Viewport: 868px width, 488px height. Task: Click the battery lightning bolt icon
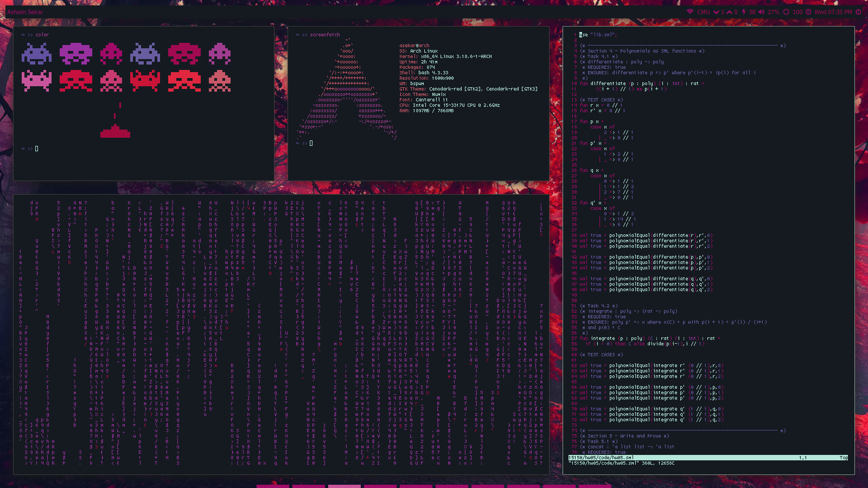(744, 11)
